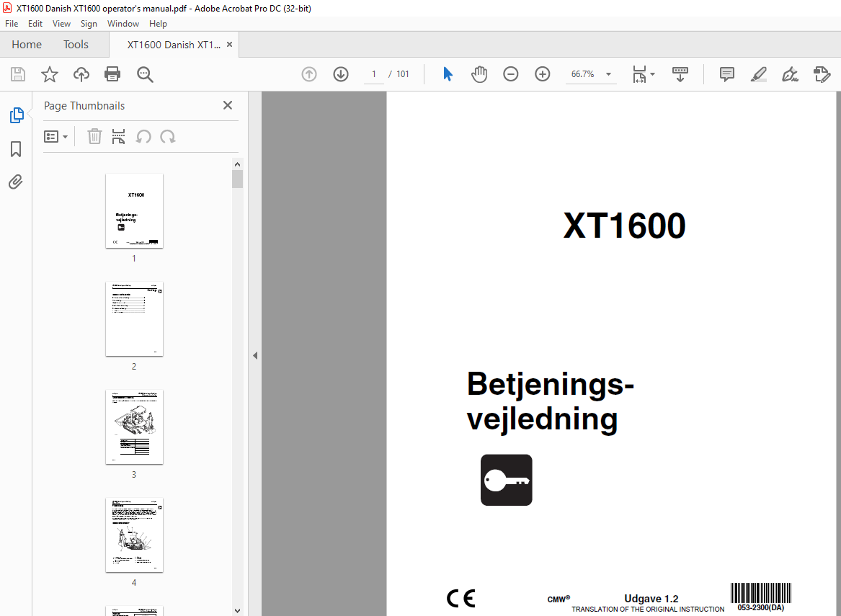The width and height of the screenshot is (841, 616).
Task: Zoom out with the minus circle
Action: 511,74
